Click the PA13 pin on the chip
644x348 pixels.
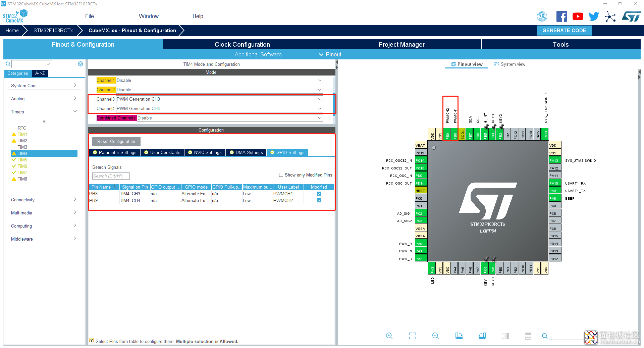click(555, 160)
